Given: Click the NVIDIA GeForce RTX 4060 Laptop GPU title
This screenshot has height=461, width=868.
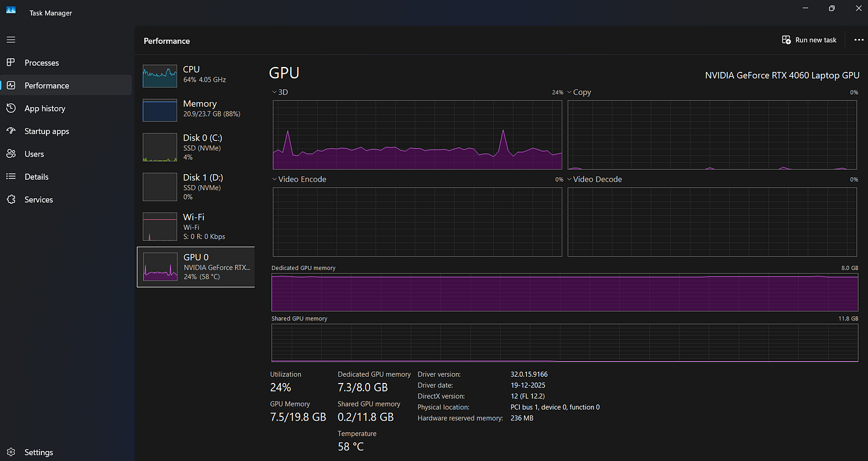Looking at the screenshot, I should coord(782,75).
